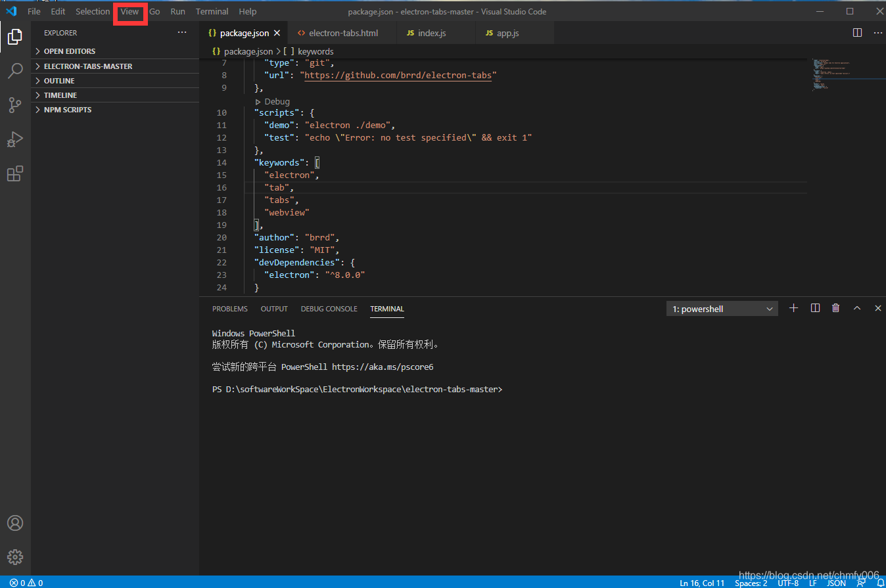Screen dimensions: 886x588
Task: Close the terminal panel
Action: (x=878, y=308)
